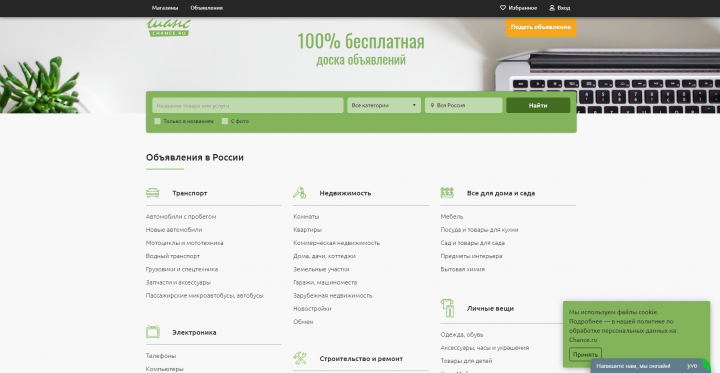
Task: Open the Недвижимость category heading
Action: 345,193
